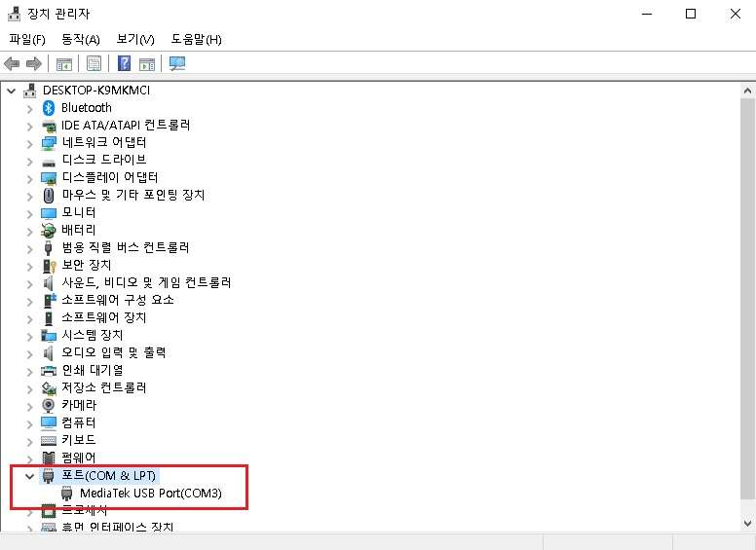756x550 pixels.
Task: Click the show/hide action pane icon
Action: [x=147, y=64]
